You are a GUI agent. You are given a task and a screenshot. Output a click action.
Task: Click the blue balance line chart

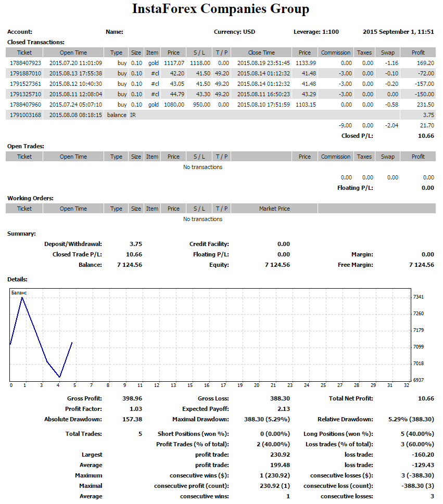[41, 337]
